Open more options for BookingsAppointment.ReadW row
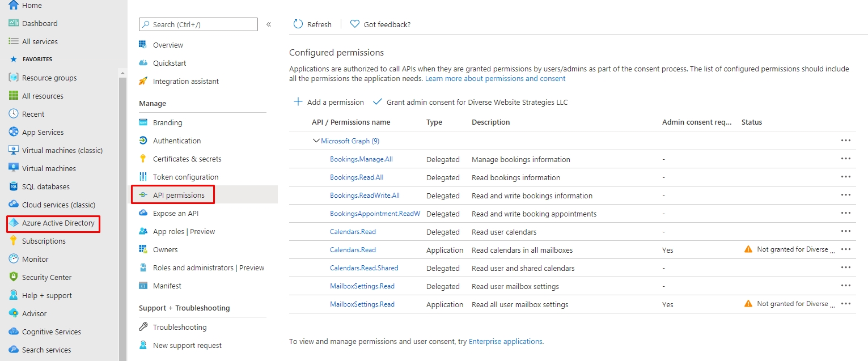The image size is (868, 361). (846, 213)
